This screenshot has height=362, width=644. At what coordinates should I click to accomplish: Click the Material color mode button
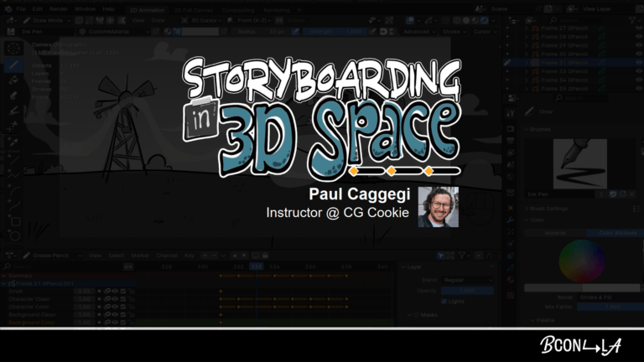[x=555, y=233]
